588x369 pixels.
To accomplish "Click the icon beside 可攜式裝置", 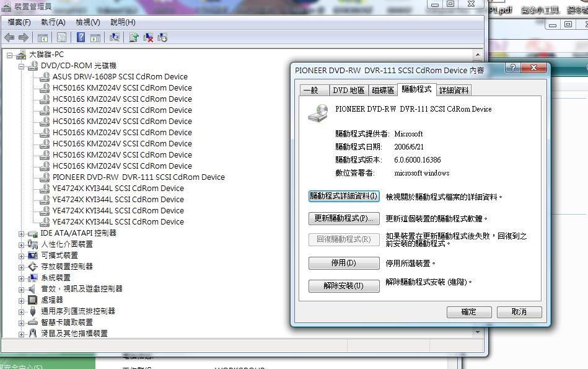I will [x=33, y=256].
